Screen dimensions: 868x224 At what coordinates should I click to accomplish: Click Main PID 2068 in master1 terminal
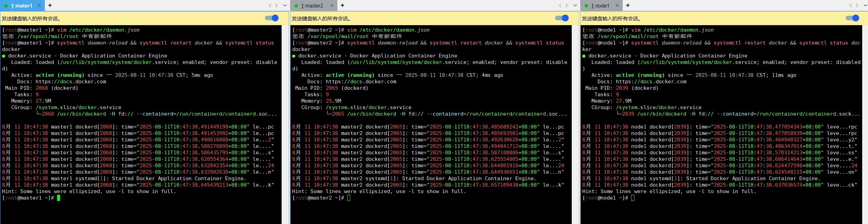[42, 88]
